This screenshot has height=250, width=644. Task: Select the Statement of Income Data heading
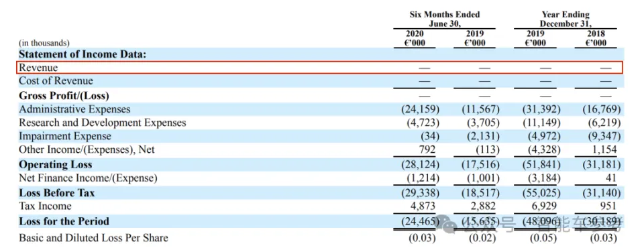coord(83,54)
